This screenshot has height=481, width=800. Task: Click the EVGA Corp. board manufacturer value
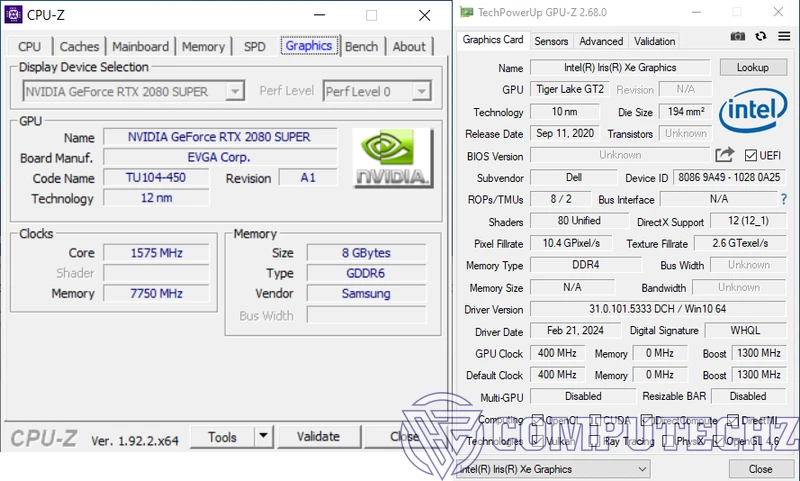(220, 157)
